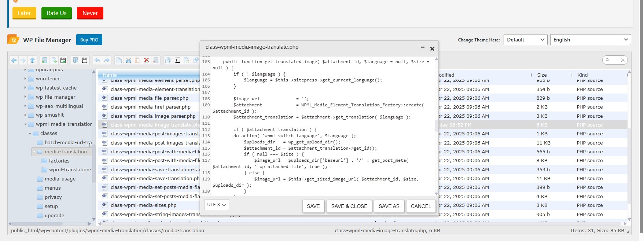Viewport: 644px width, 241px height.
Task: Click the file list horizontal scrollbar
Action: (361, 223)
